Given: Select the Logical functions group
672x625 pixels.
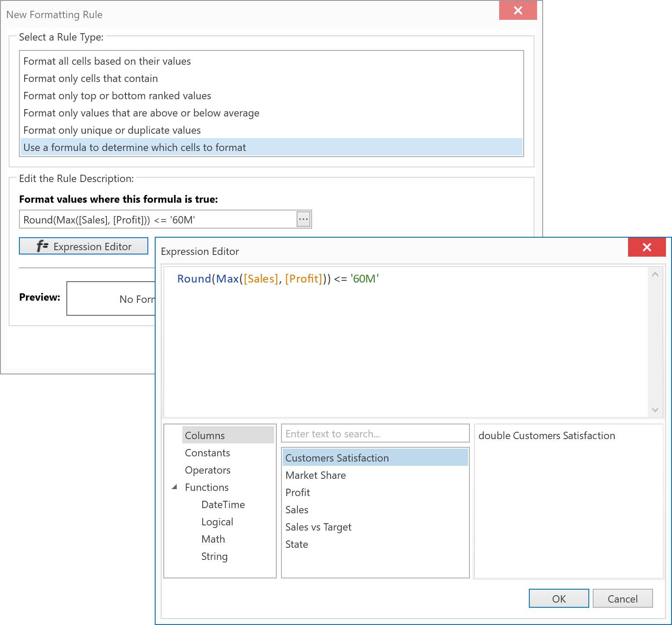Looking at the screenshot, I should (217, 522).
